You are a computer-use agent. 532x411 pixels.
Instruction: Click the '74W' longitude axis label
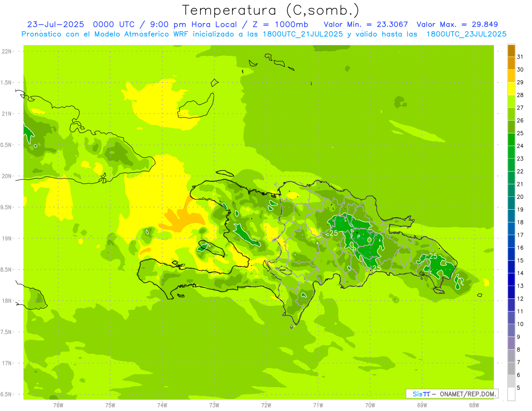click(162, 405)
